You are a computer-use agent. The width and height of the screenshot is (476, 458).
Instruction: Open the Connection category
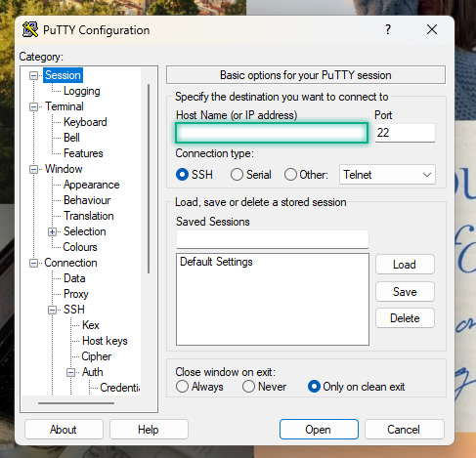(70, 263)
